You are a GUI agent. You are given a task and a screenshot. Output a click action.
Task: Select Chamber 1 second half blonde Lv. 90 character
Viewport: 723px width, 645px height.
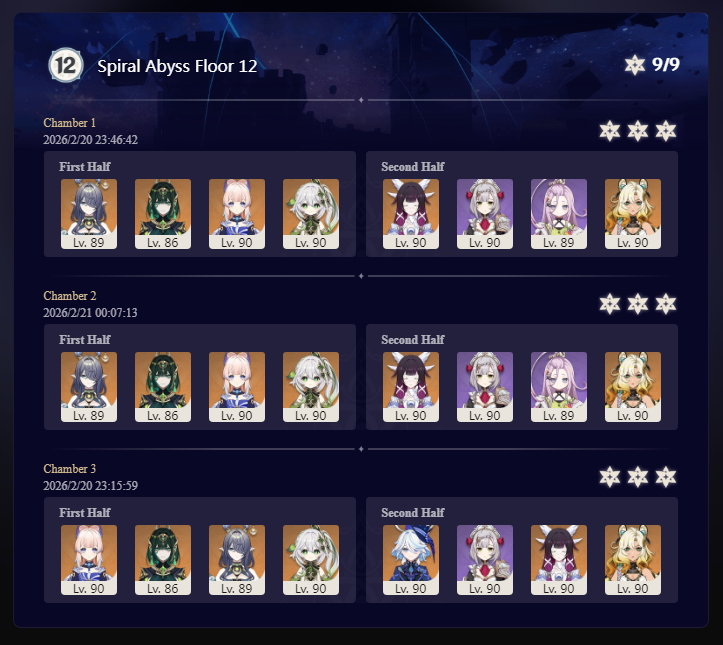[633, 214]
